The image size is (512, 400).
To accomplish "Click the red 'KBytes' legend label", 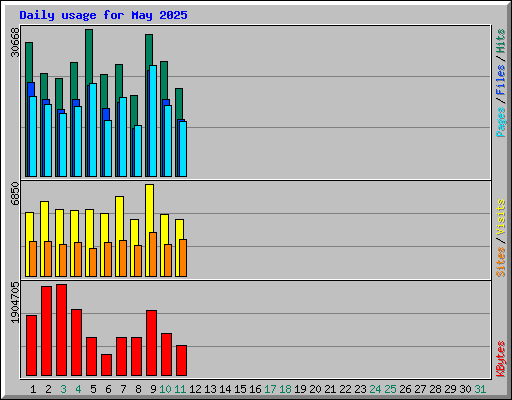I will tap(501, 359).
